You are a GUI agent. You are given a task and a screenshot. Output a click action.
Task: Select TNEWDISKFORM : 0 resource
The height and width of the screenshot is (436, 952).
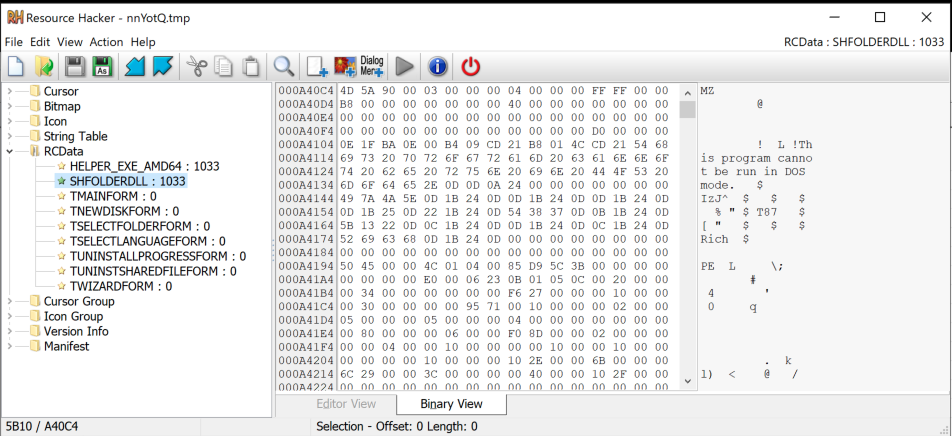(x=124, y=211)
